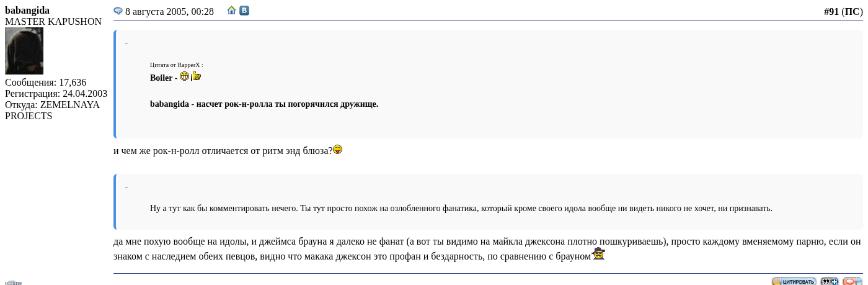
Task: Click the MASTER KAPUSHON user title
Action: (x=53, y=21)
